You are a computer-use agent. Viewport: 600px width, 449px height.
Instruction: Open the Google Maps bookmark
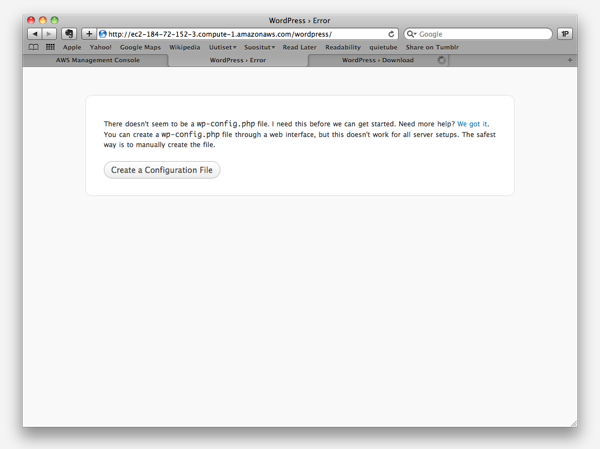pyautogui.click(x=140, y=47)
